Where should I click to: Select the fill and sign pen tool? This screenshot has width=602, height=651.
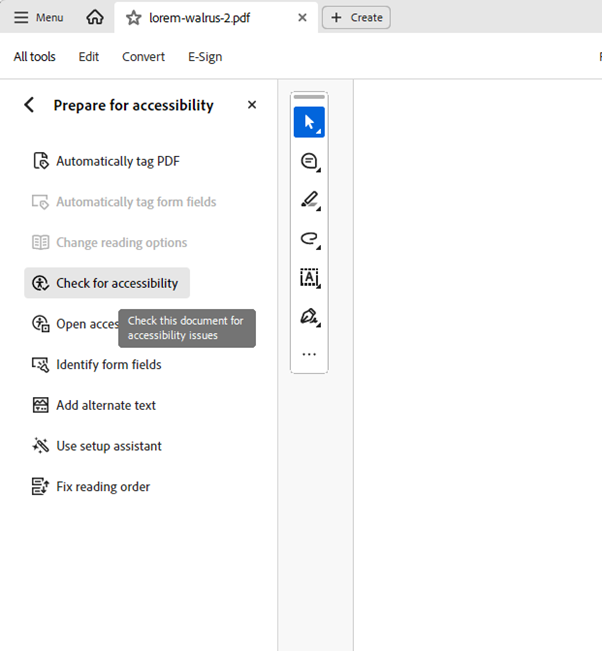pos(309,317)
